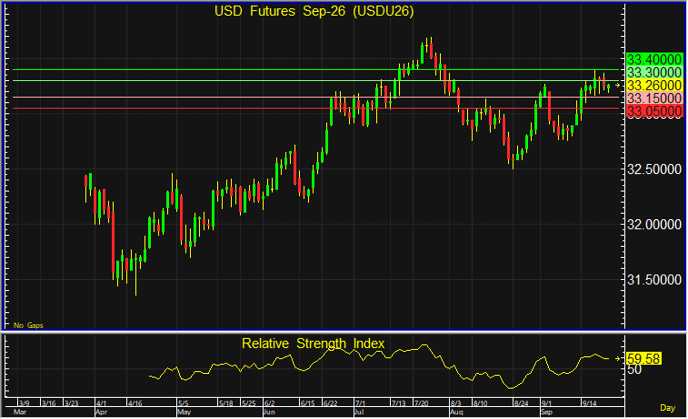Image resolution: width=688 pixels, height=419 pixels.
Task: Click the 32.50000 price axis label
Action: click(654, 169)
